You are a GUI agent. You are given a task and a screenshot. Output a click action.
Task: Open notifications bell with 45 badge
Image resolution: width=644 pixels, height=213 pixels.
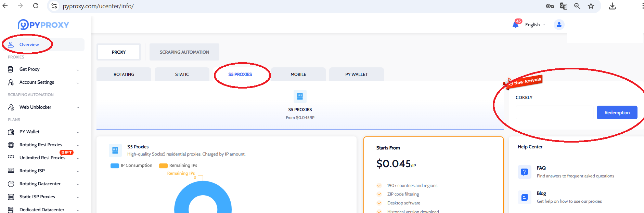516,24
